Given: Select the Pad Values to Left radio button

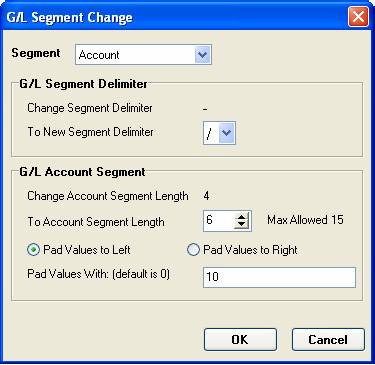Looking at the screenshot, I should pyautogui.click(x=33, y=250).
